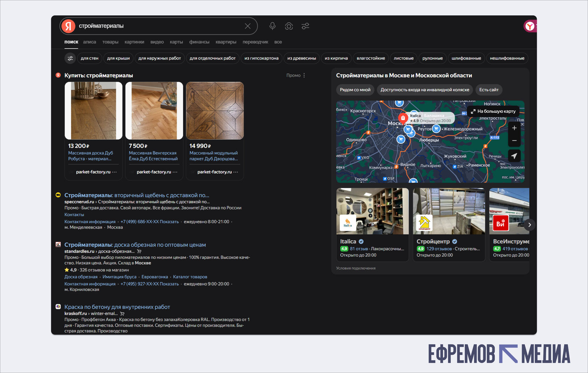Show the +7 (495) 927 phone number
Image resolution: width=588 pixels, height=373 pixels.
pos(149,284)
